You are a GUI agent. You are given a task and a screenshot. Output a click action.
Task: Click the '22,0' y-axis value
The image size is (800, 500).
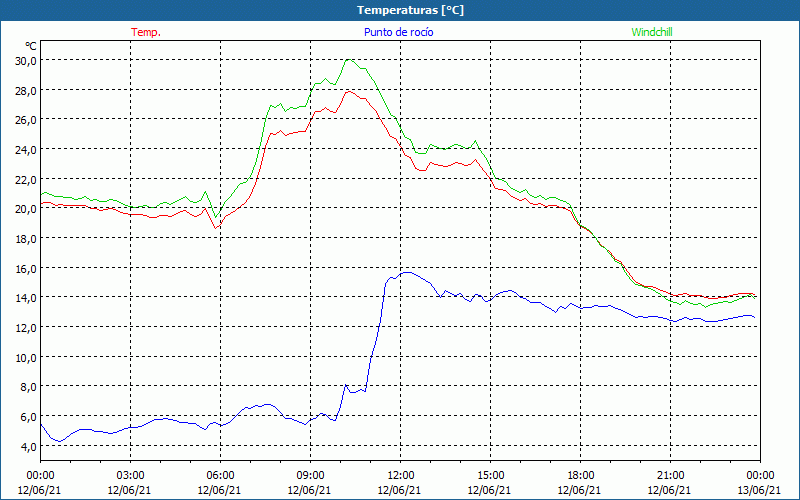click(x=26, y=179)
